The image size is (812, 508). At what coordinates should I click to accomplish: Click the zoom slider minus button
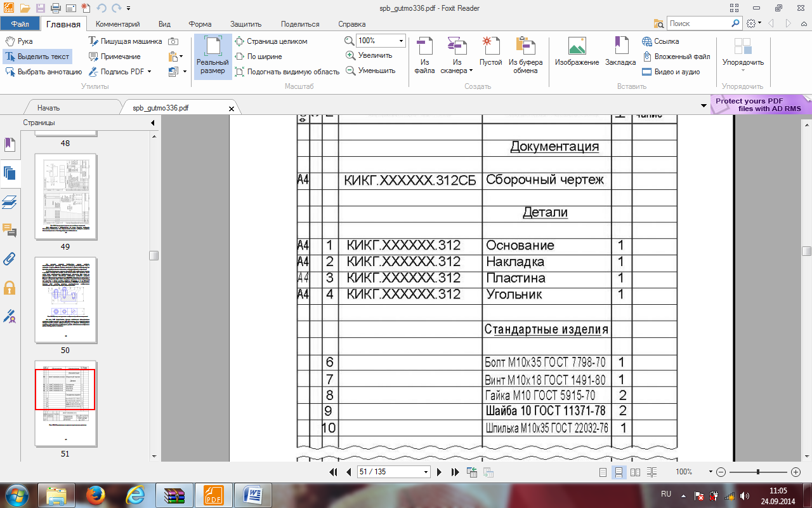[x=721, y=472]
